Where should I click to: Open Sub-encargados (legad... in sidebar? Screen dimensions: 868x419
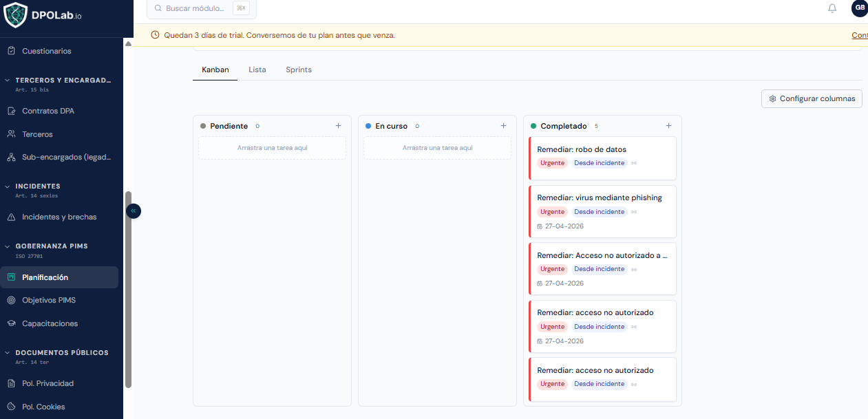(59, 157)
